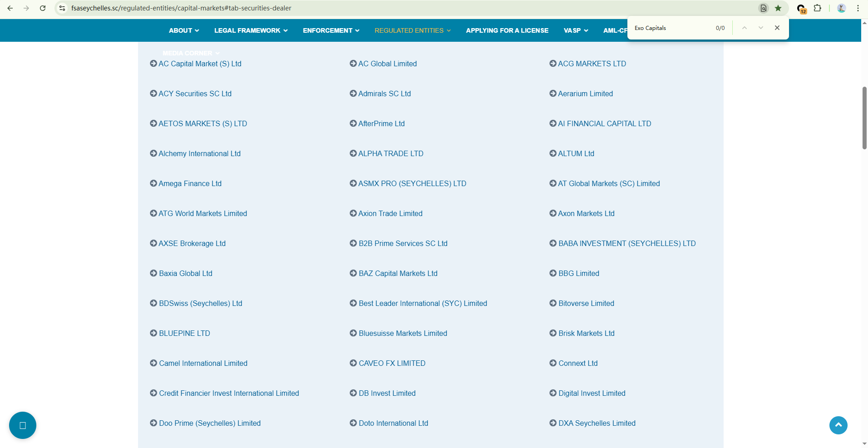Viewport: 868px width, 448px height.
Task: Click the arrow icon beside ALTUM Ltd
Action: (x=553, y=153)
